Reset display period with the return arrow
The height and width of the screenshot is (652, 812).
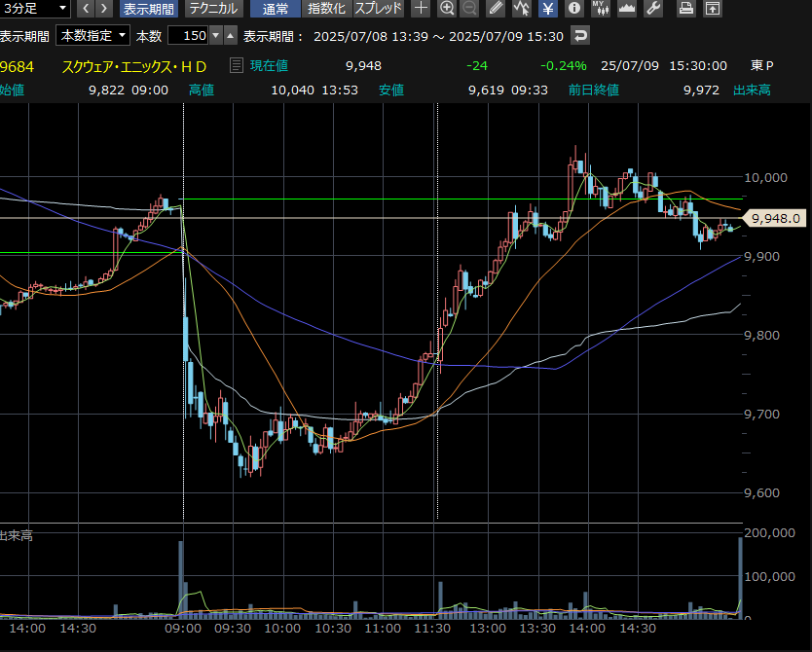point(580,36)
